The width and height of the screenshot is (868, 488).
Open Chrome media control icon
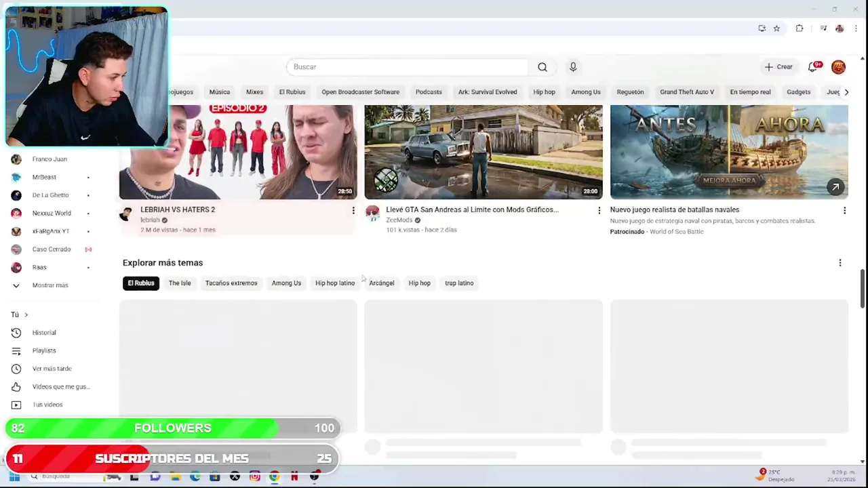click(823, 28)
